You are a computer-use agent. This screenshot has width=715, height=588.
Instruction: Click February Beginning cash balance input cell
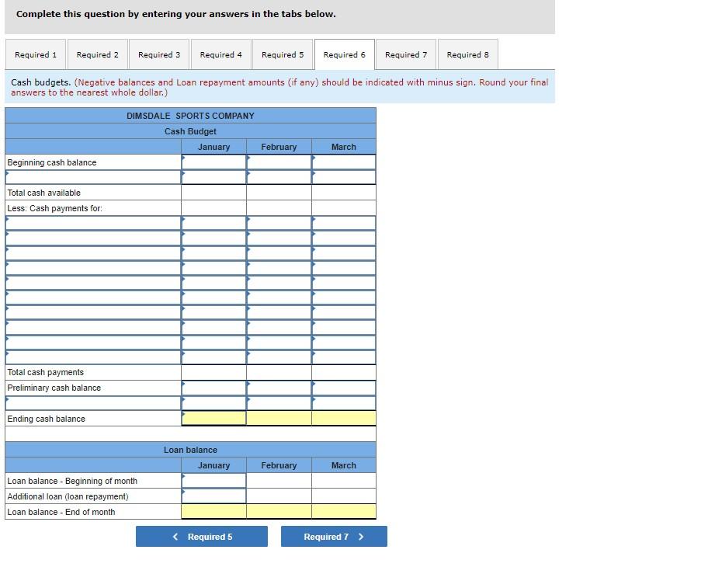pos(279,162)
